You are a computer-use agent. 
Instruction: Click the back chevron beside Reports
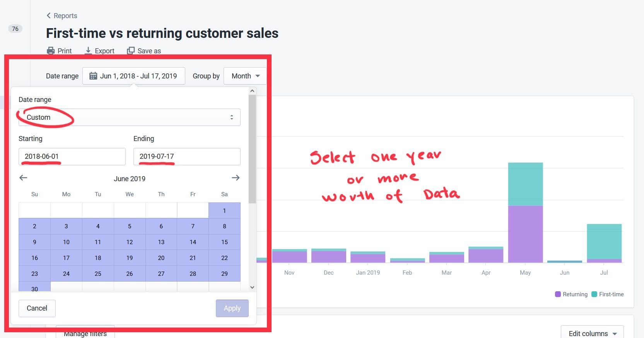pyautogui.click(x=49, y=15)
